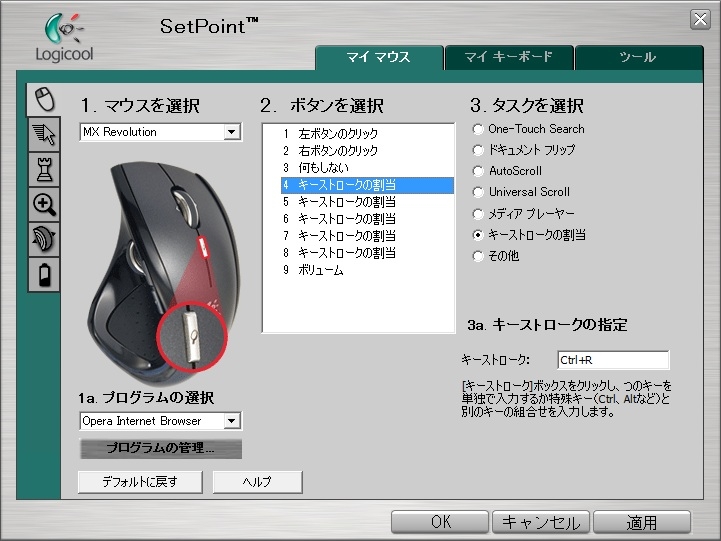Select button 3 何もしない
This screenshot has width=721, height=541.
367,168
